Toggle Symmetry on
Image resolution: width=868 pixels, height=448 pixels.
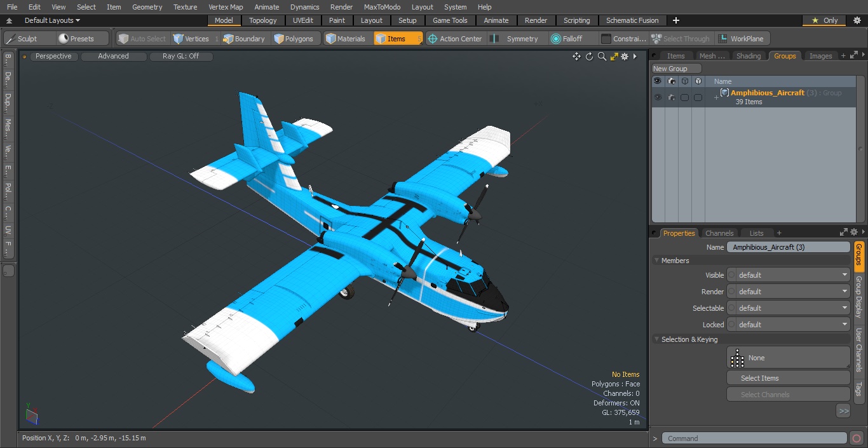[x=515, y=39]
